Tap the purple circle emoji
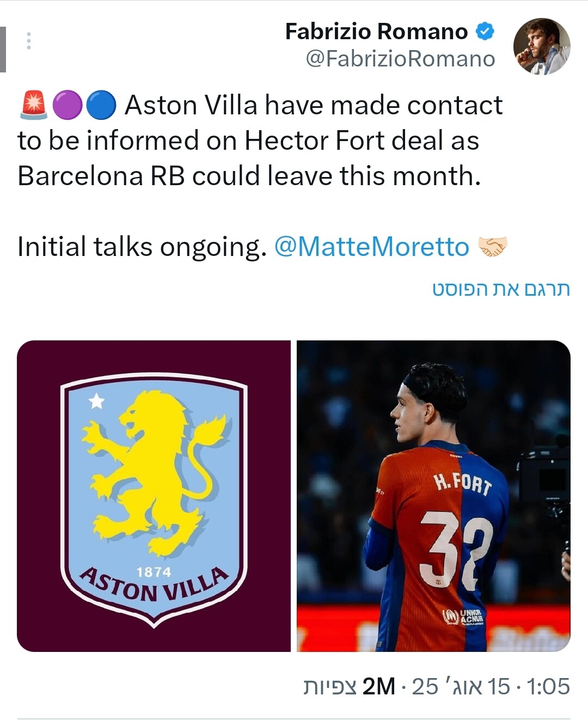 pos(67,105)
